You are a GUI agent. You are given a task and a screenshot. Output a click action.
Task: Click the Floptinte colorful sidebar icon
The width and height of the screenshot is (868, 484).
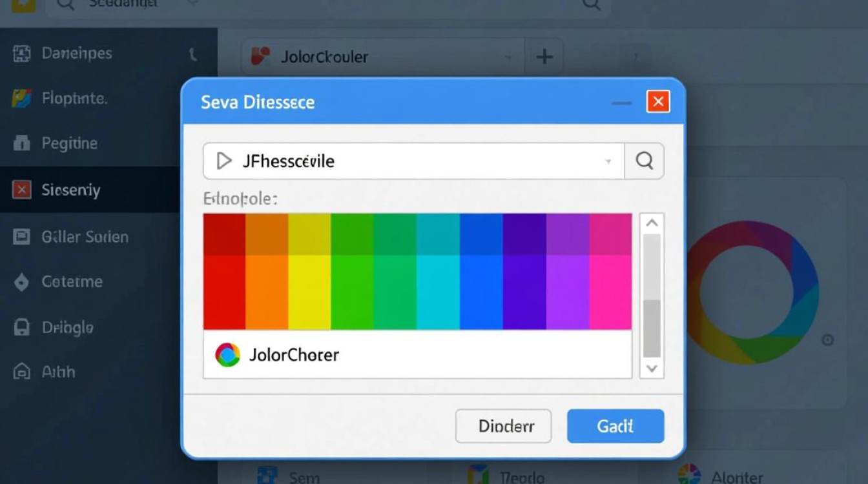pyautogui.click(x=22, y=99)
